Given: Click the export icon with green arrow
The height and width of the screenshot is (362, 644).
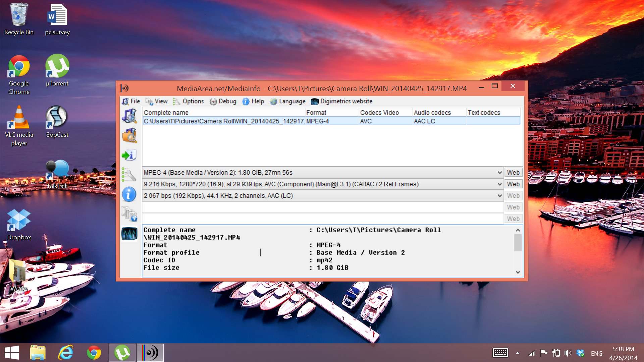Looking at the screenshot, I should coord(129,155).
